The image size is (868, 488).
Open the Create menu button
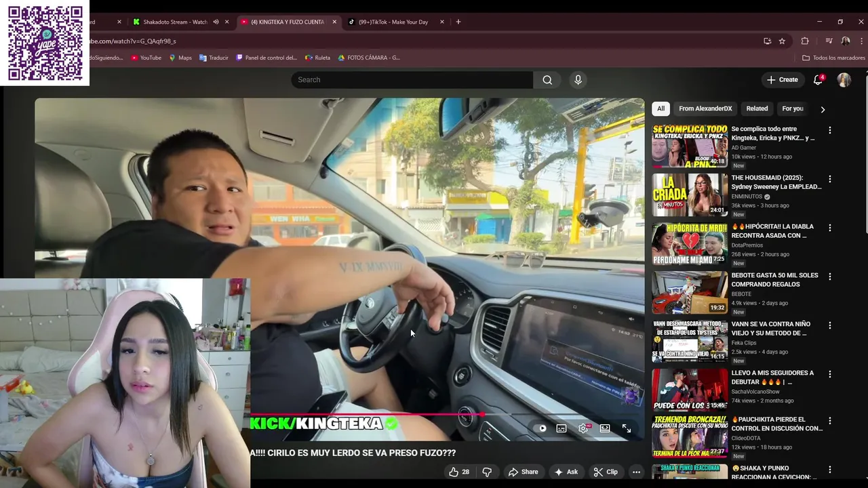(782, 80)
